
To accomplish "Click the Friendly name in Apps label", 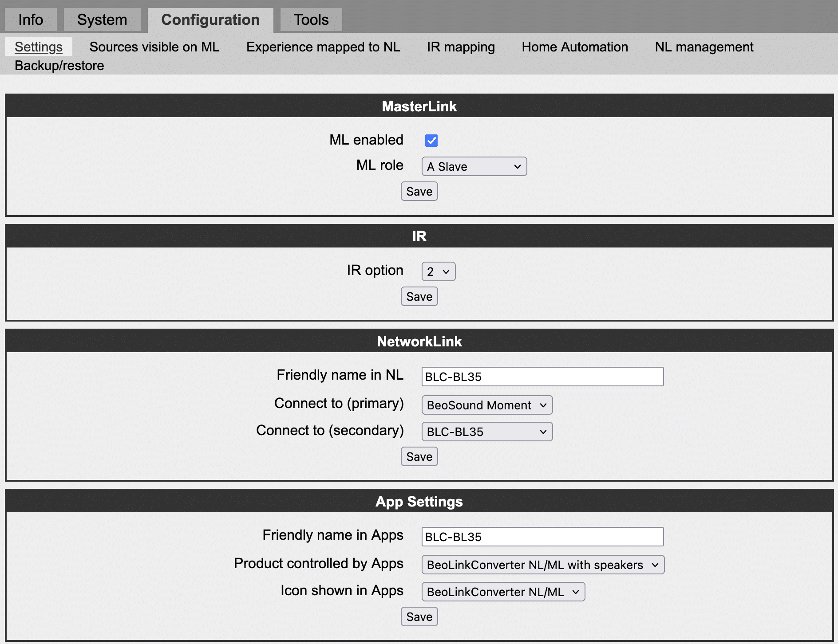I will pyautogui.click(x=333, y=535).
